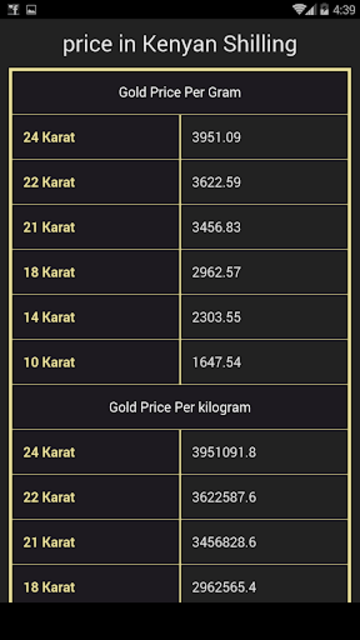Tap the 3456828.6 per kilogram value

pos(224,542)
